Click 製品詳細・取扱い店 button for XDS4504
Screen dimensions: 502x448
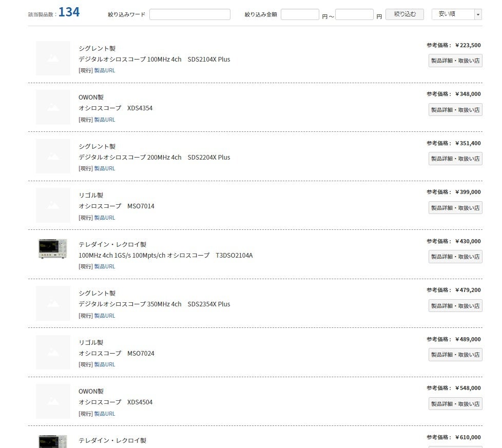pos(455,403)
